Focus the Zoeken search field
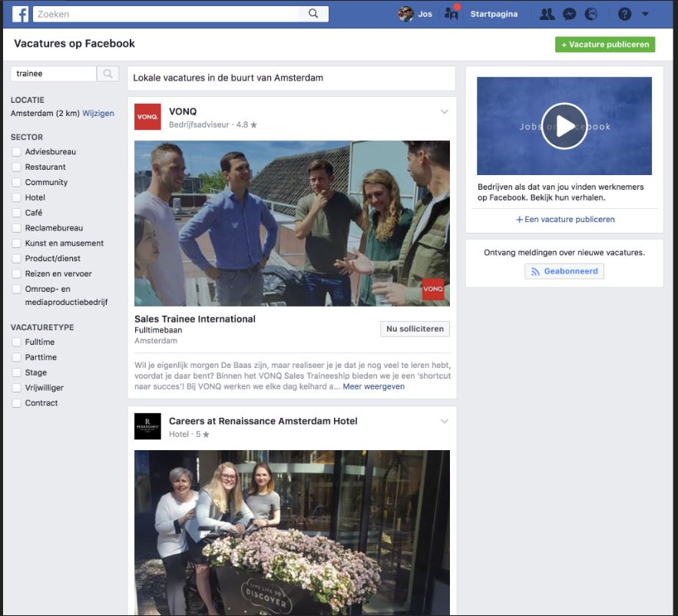The height and width of the screenshot is (616, 678). point(166,14)
